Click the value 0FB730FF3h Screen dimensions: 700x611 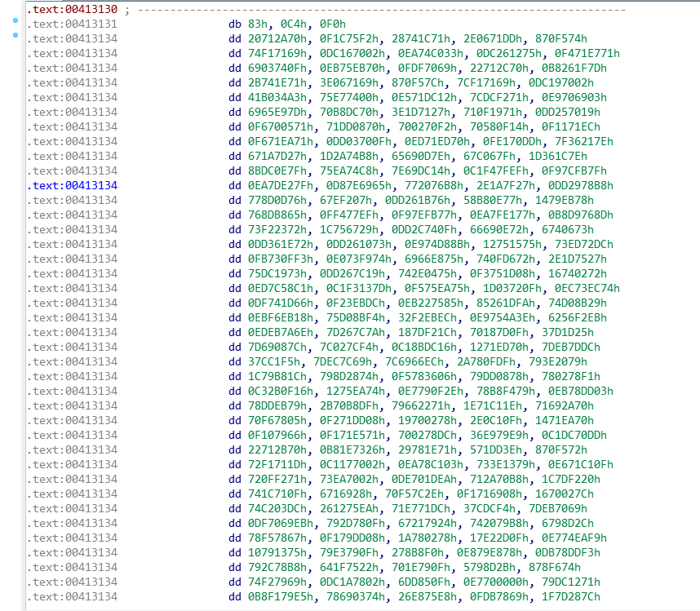point(281,259)
